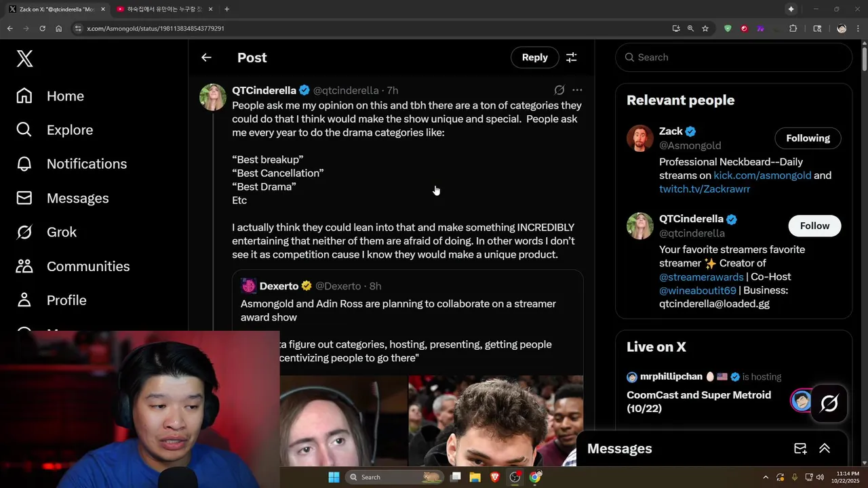Open File Explorer from the taskbar
The width and height of the screenshot is (868, 488).
tap(475, 477)
